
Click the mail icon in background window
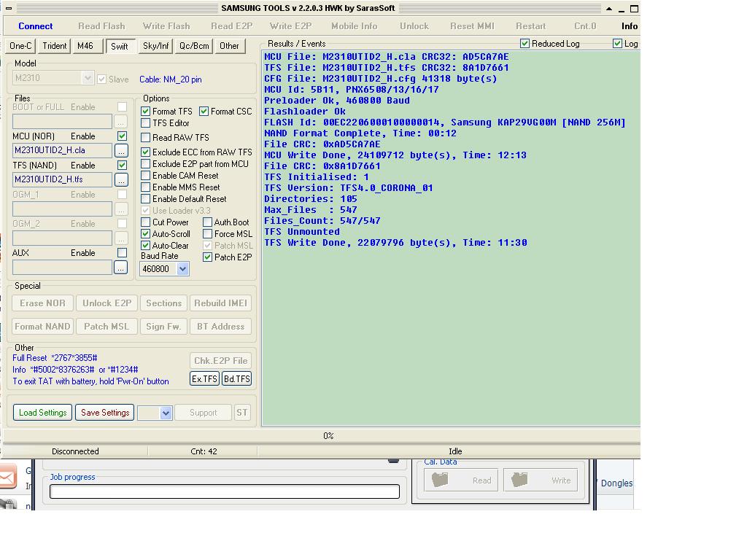point(8,476)
